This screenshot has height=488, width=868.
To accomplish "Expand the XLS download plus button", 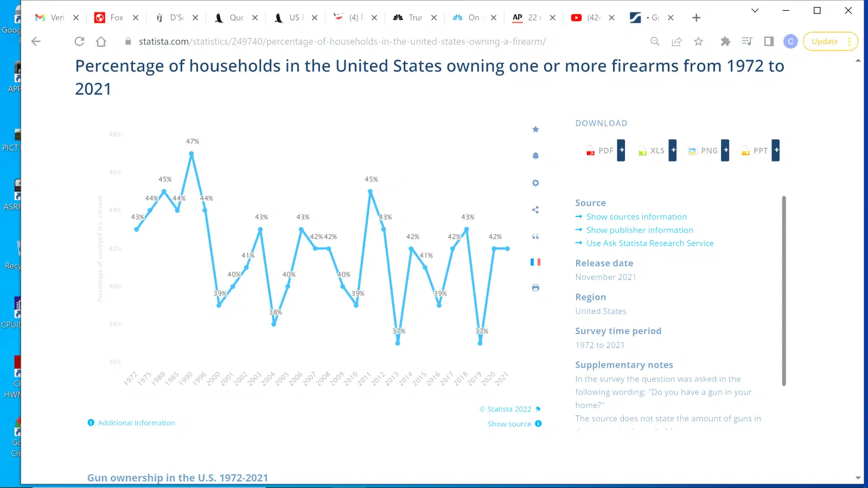I will [x=673, y=150].
